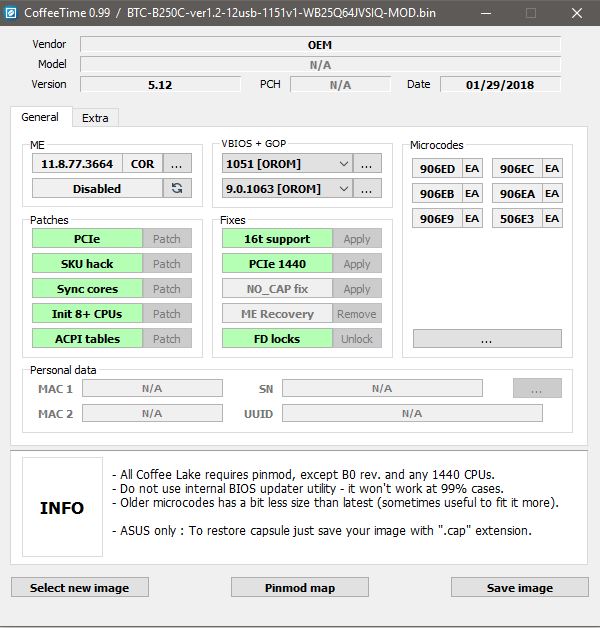
Task: Select the 906EA microcode entry
Action: 517,193
